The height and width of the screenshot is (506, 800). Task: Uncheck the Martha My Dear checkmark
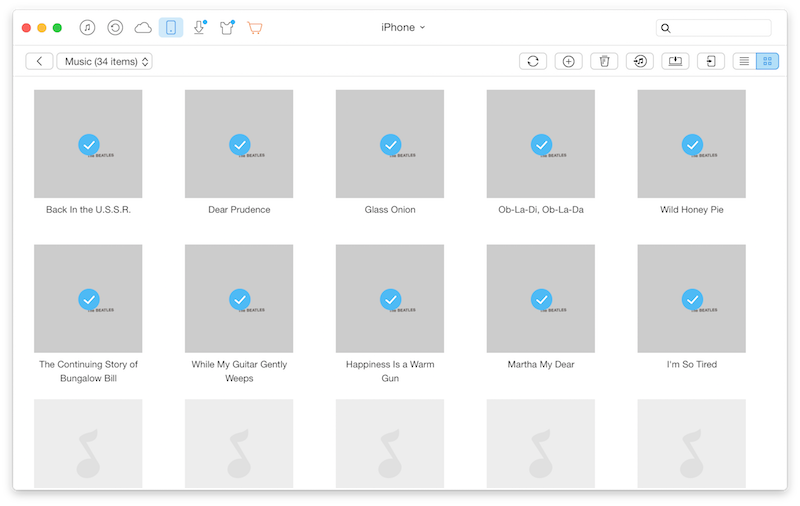(541, 299)
